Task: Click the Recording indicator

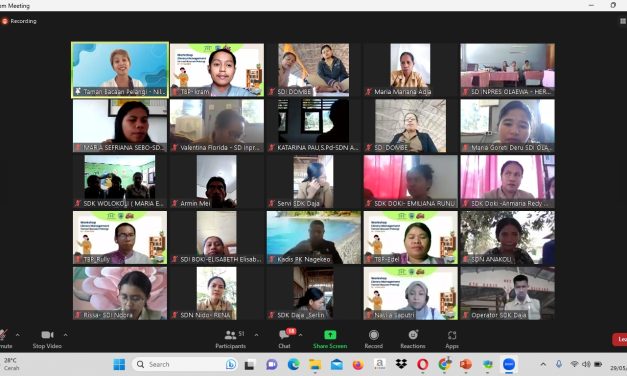Action: (x=19, y=21)
